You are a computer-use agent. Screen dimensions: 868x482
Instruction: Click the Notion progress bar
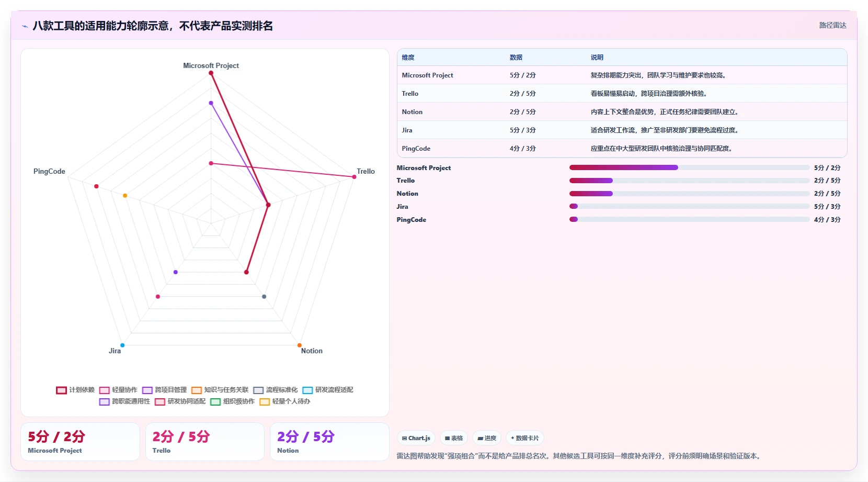point(689,194)
